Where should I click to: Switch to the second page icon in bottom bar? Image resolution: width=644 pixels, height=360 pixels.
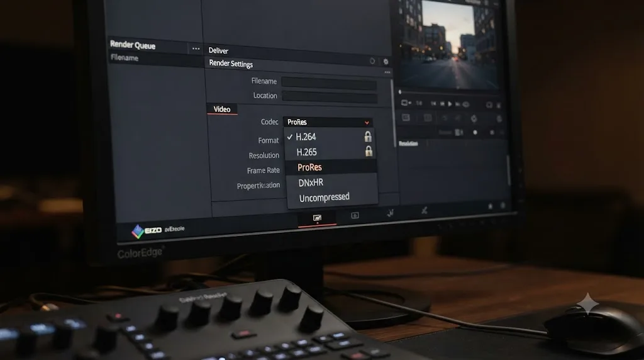click(x=355, y=215)
